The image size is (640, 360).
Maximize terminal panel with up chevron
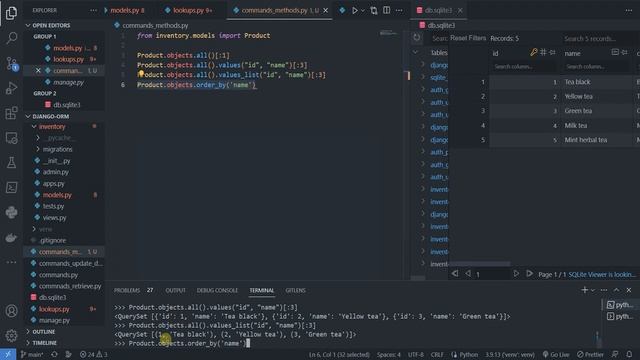tap(616, 290)
